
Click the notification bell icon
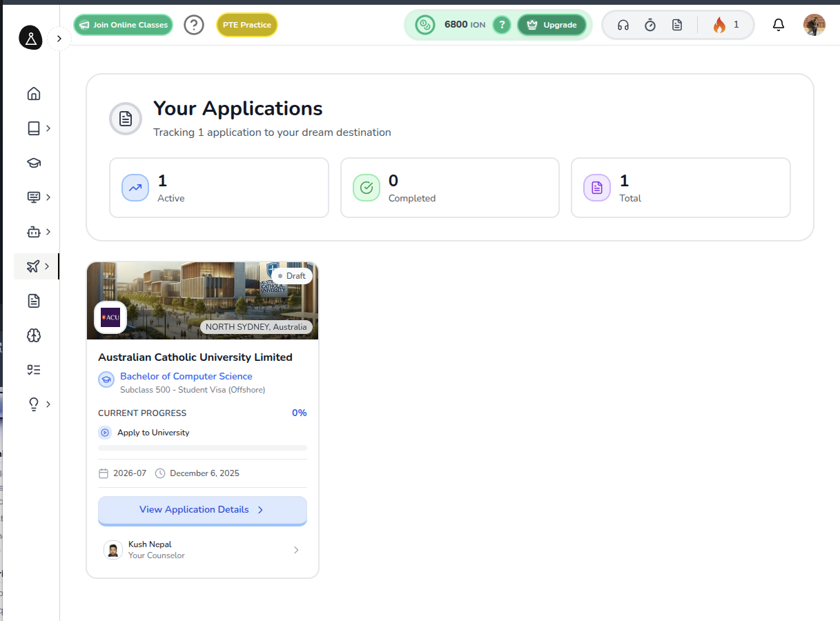pyautogui.click(x=779, y=26)
